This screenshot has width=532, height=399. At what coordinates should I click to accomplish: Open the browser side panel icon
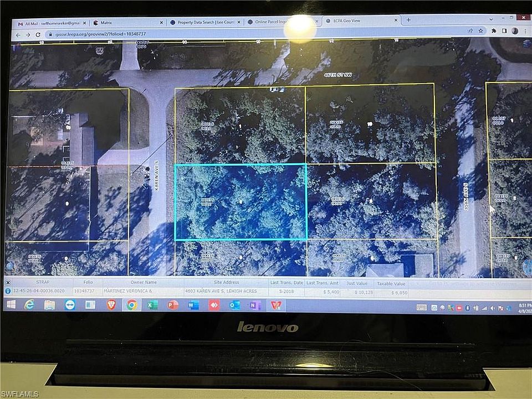pos(504,31)
